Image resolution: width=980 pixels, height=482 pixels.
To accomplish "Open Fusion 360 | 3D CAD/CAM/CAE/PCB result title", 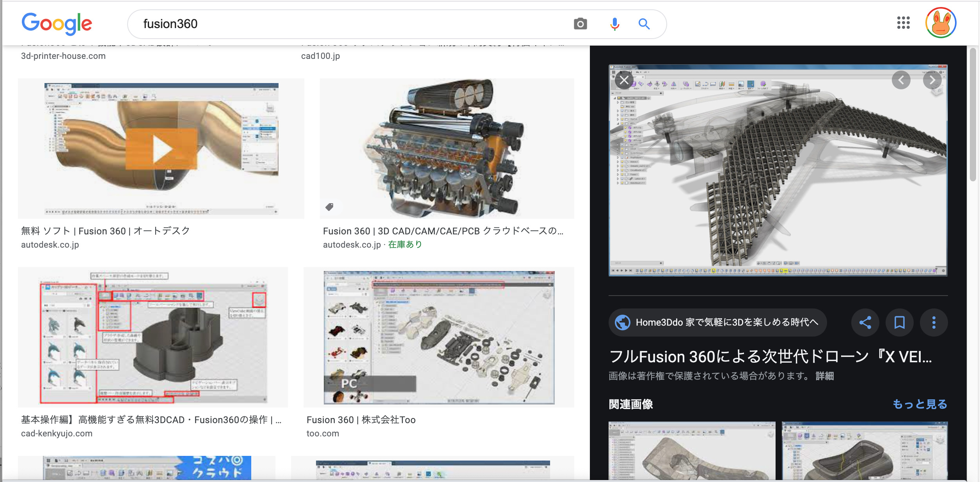I will coord(443,231).
